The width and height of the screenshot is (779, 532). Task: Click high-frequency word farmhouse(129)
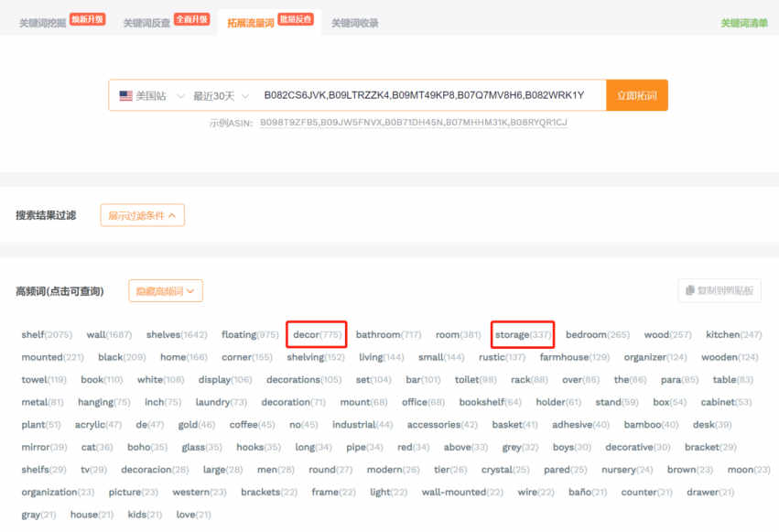pos(574,357)
